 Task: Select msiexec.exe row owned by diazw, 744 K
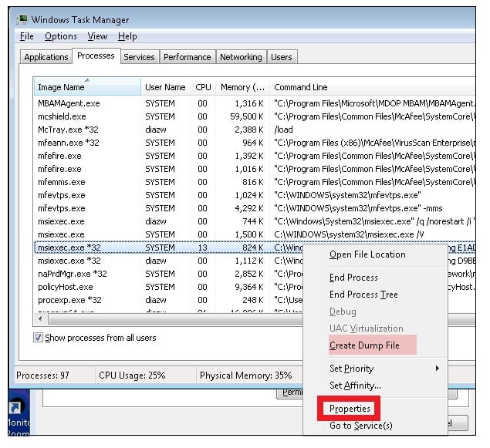click(255, 221)
